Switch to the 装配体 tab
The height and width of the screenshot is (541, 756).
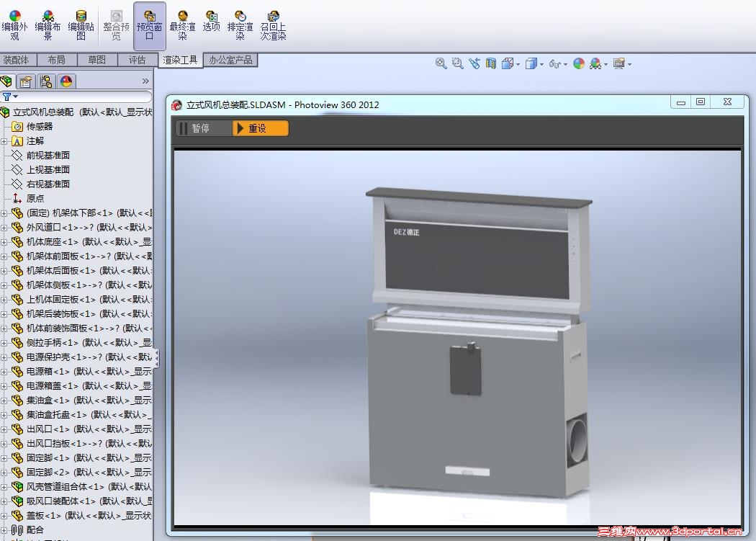coord(16,60)
